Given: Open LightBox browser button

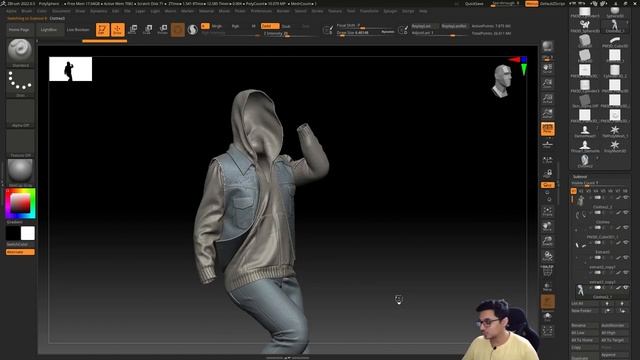Looking at the screenshot, I should [x=49, y=30].
